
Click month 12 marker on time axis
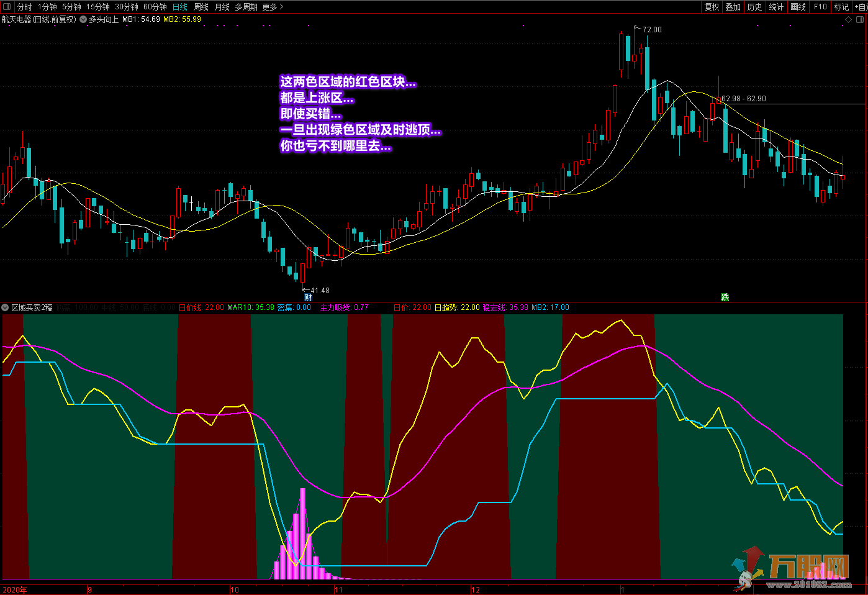coord(475,590)
